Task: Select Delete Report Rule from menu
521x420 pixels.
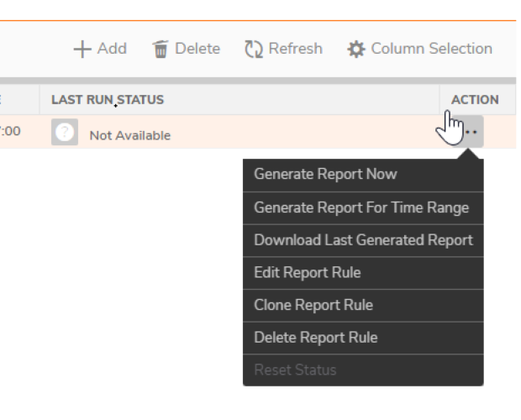Action: click(x=315, y=338)
